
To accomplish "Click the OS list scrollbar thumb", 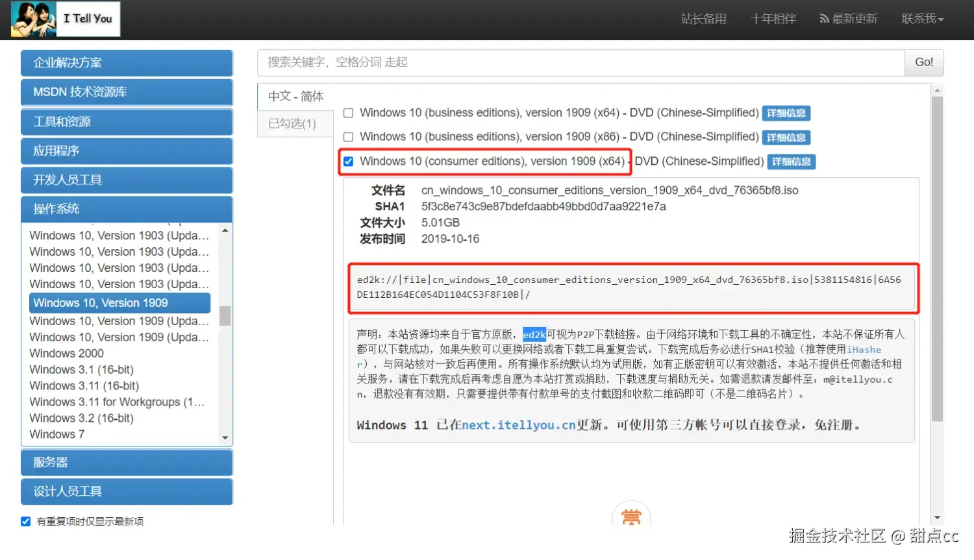I will (x=225, y=315).
